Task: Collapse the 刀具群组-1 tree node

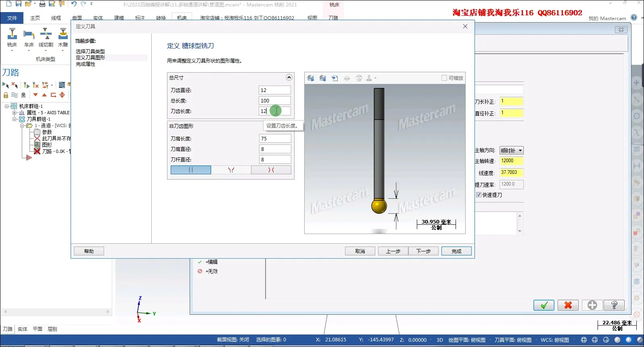Action: pos(15,119)
